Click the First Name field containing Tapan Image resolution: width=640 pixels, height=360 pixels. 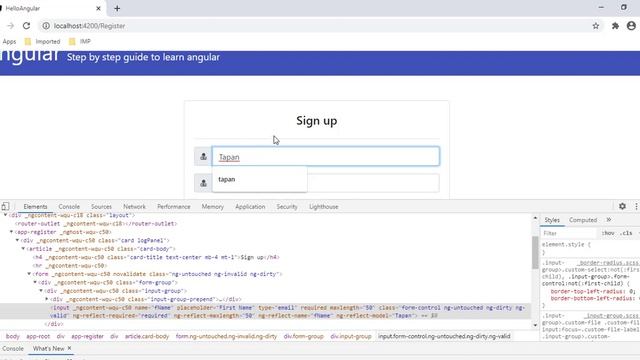pyautogui.click(x=326, y=156)
